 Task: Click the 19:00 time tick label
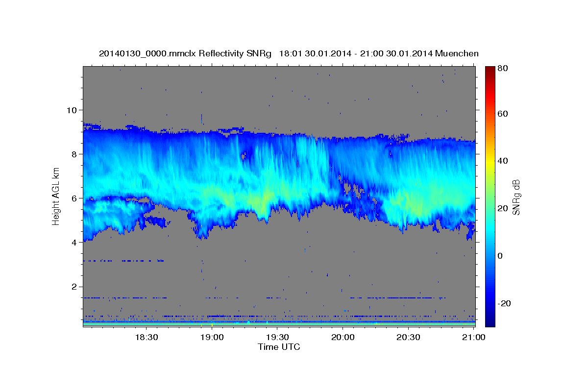coord(212,337)
